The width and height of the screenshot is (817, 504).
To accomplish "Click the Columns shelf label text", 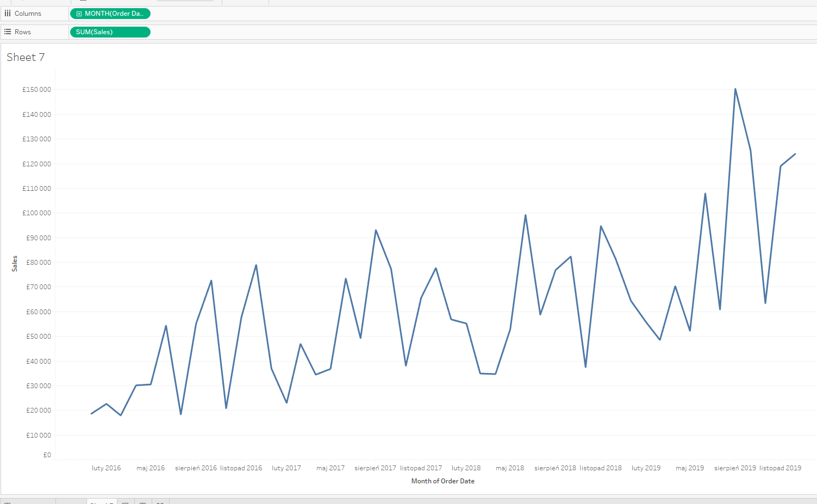I will [28, 14].
